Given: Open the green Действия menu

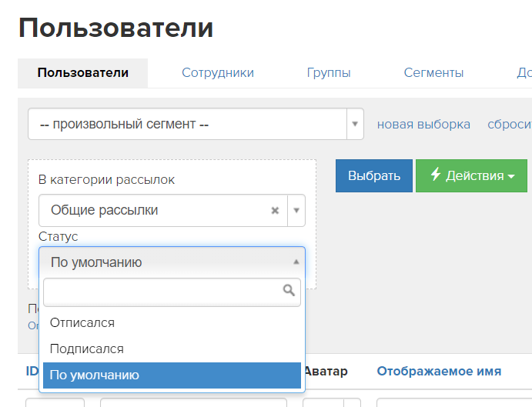Looking at the screenshot, I should point(471,175).
